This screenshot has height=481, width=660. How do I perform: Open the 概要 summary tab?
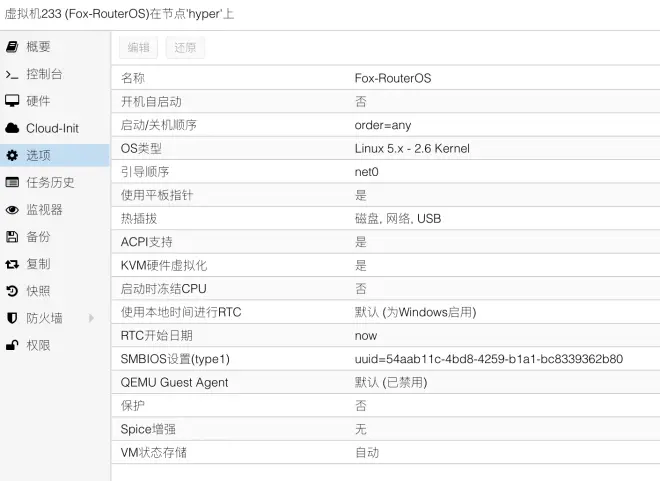(55, 47)
